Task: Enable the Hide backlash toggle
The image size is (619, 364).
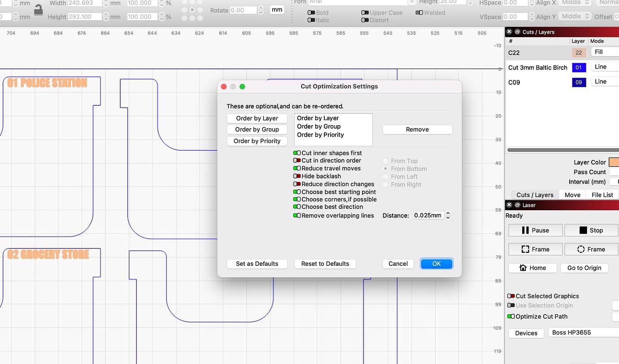Action: [x=296, y=176]
